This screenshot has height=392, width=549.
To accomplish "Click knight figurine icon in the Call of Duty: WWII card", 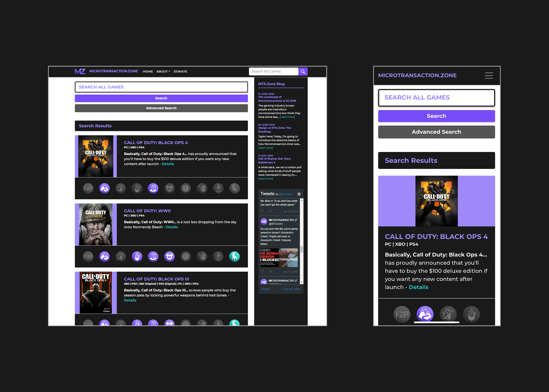I will (218, 256).
